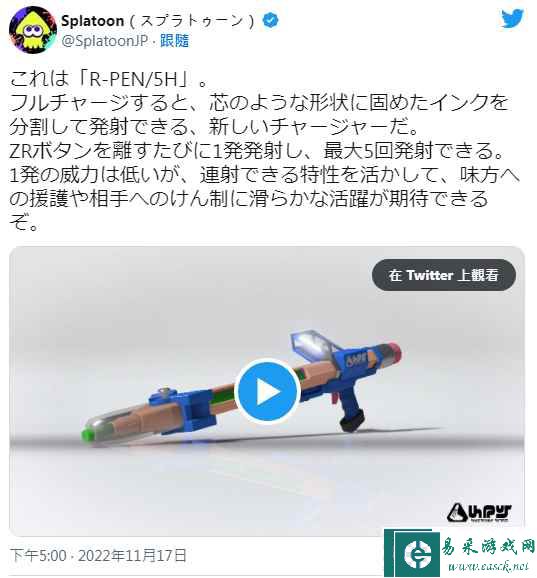The height and width of the screenshot is (578, 537).
Task: Open the @SplatoonJP handle link
Action: (105, 41)
